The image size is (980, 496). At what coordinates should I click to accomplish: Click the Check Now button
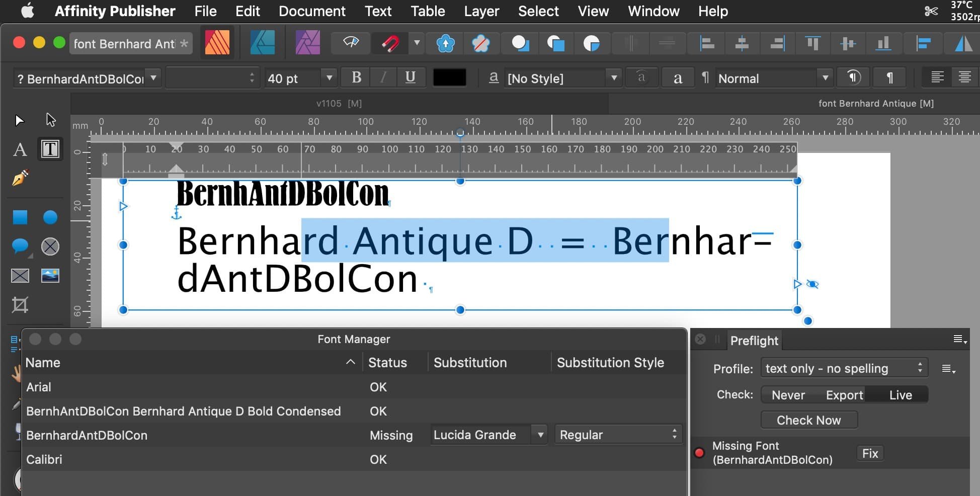tap(808, 420)
